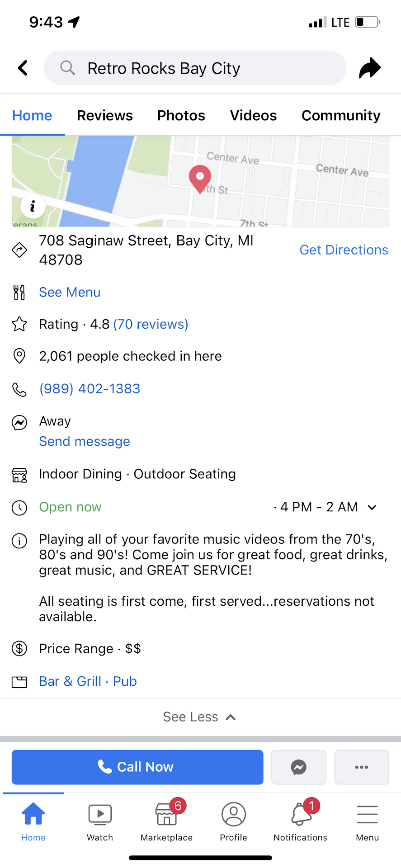Tap the back arrow icon
Screen dimensions: 401x868
[23, 68]
